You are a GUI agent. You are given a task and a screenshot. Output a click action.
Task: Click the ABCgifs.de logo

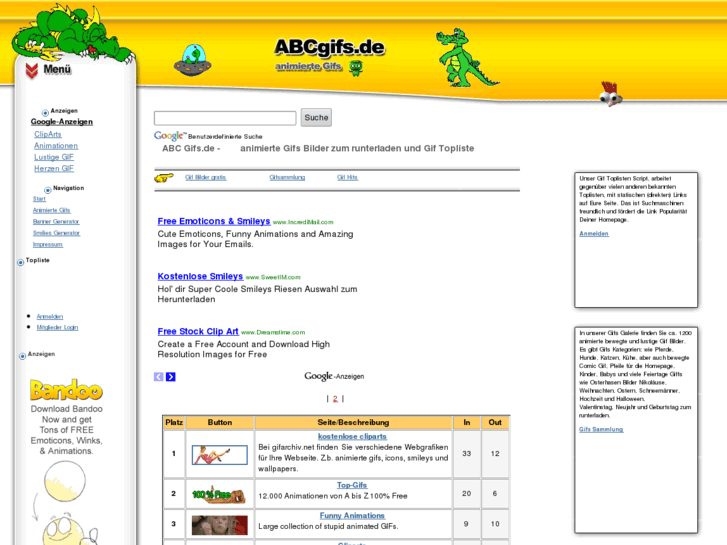click(x=330, y=47)
